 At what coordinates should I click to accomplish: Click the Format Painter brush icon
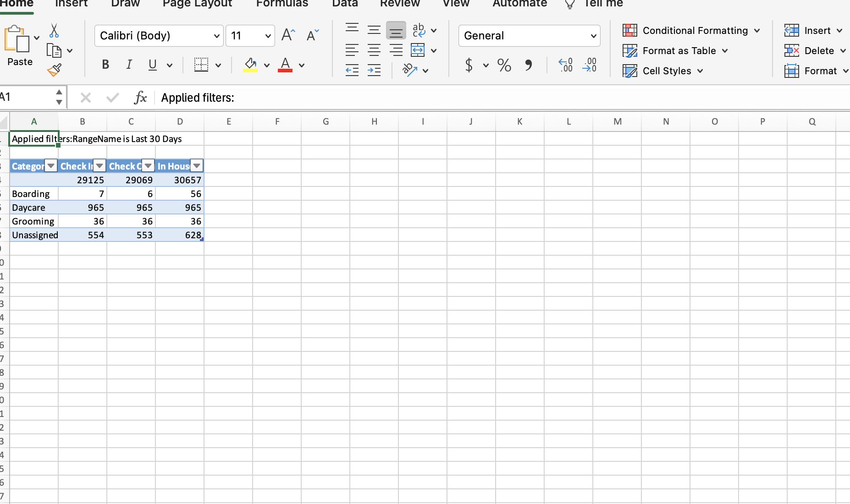pos(54,70)
